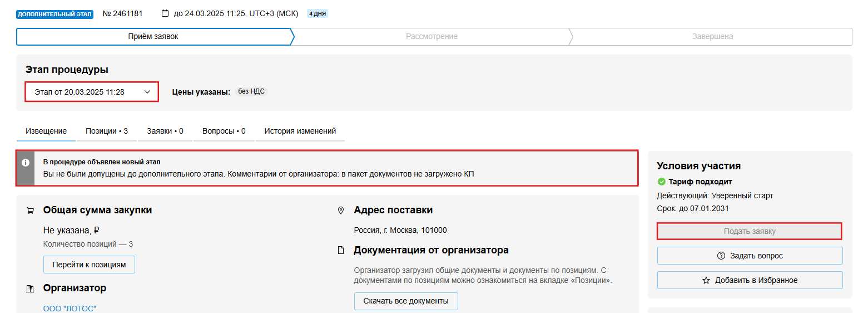Click the green checkmark by Тариф подходит
Screen dimensions: 868x313
click(662, 182)
